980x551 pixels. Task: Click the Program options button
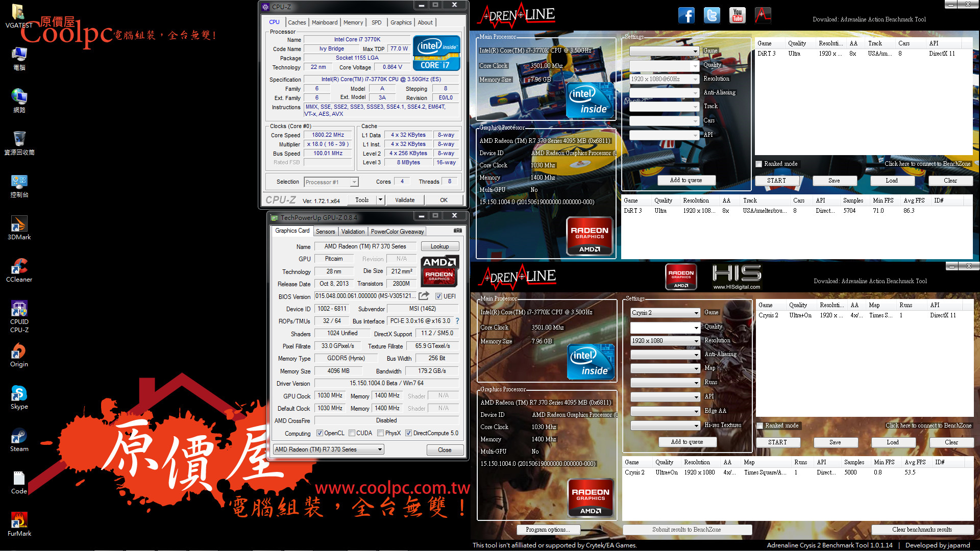548,530
